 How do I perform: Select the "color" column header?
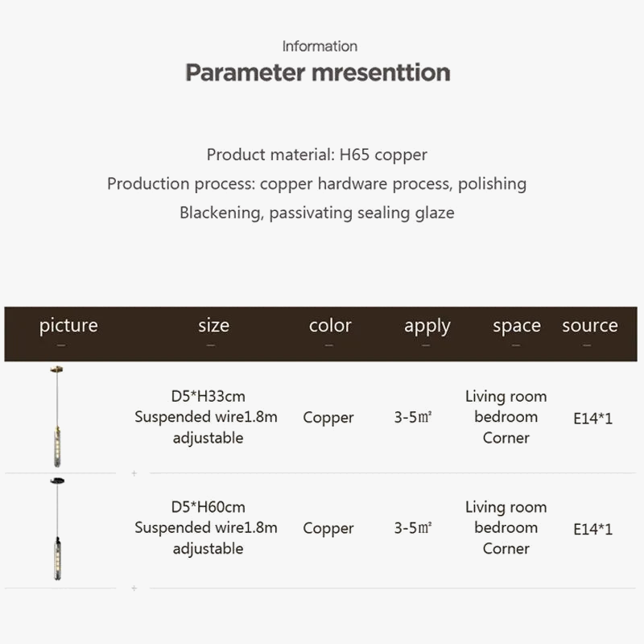pos(330,326)
